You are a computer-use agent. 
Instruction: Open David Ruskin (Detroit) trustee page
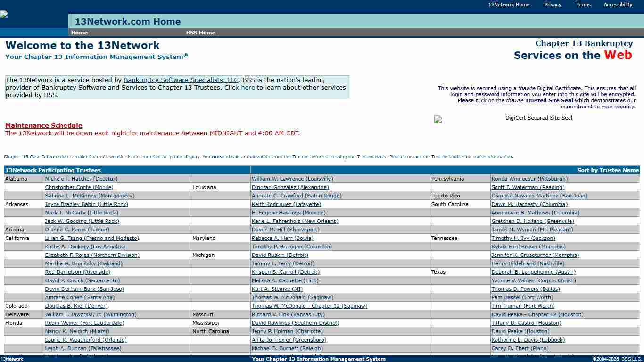point(280,255)
